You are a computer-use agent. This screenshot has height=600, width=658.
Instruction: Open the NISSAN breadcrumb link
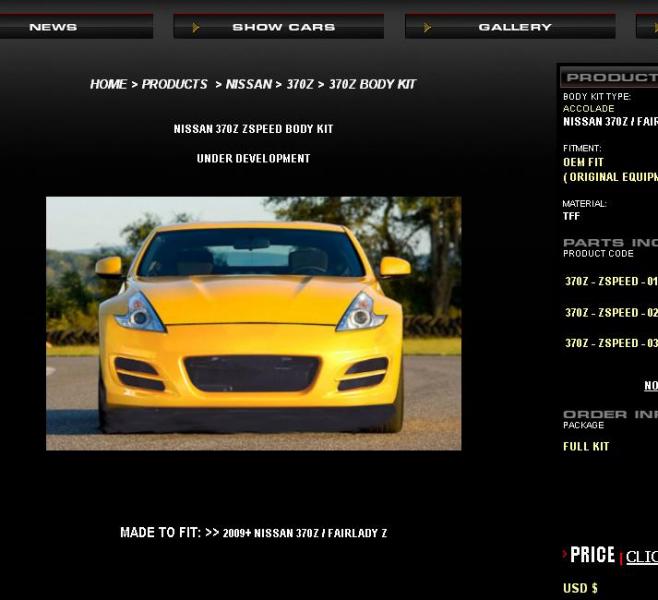click(x=249, y=84)
